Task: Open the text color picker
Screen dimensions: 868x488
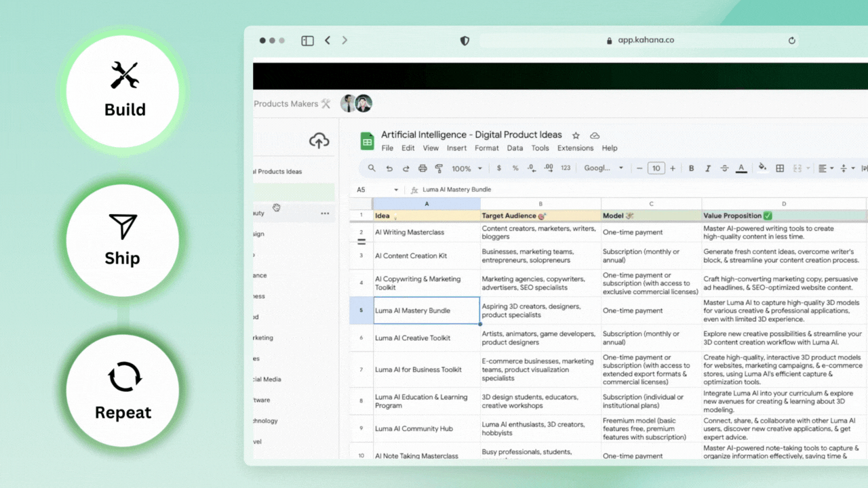Action: (x=741, y=168)
